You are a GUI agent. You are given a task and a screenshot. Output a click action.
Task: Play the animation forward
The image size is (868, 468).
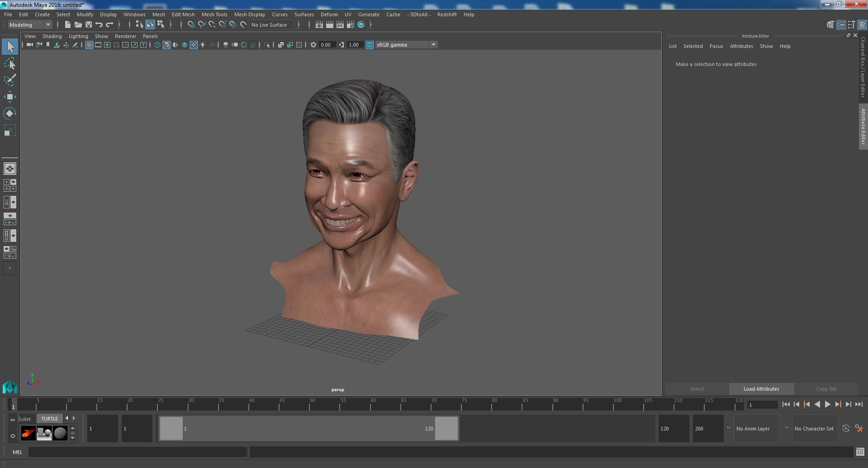827,405
